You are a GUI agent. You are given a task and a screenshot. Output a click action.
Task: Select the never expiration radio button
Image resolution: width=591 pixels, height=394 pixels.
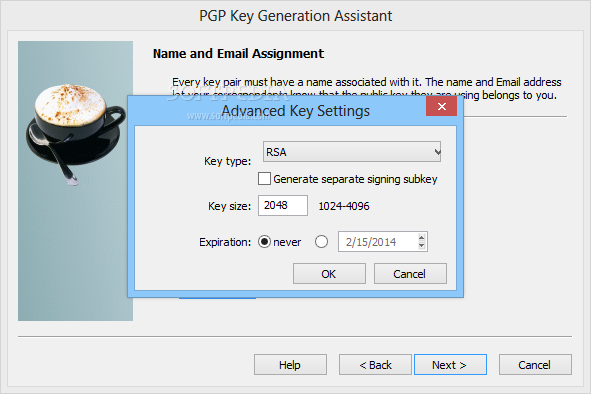264,242
